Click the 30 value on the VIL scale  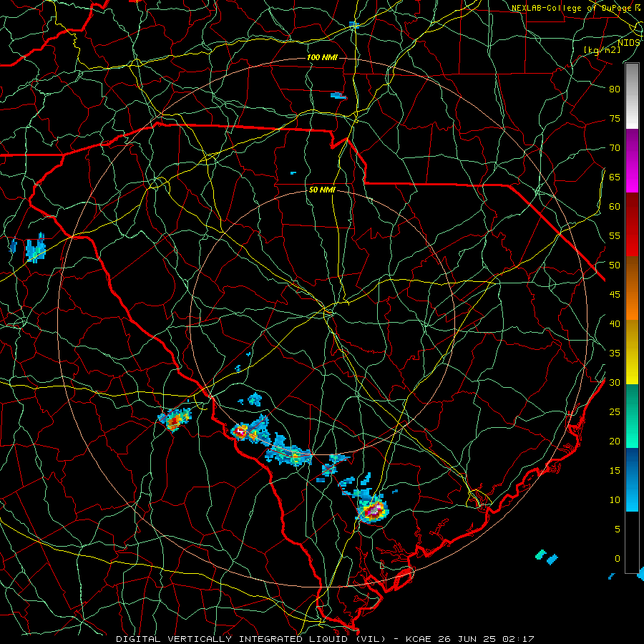pos(615,383)
